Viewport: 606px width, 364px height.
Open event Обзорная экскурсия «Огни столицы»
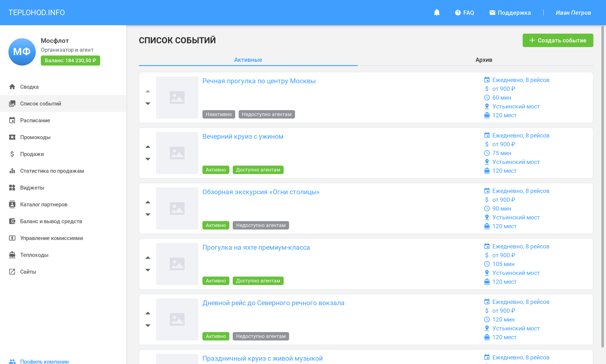[x=261, y=192]
